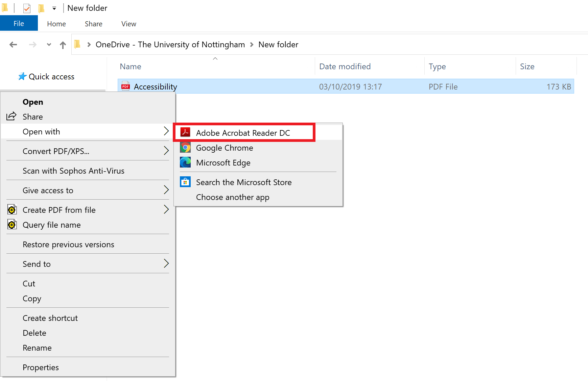
Task: Choose Cut from the context menu
Action: (x=88, y=284)
